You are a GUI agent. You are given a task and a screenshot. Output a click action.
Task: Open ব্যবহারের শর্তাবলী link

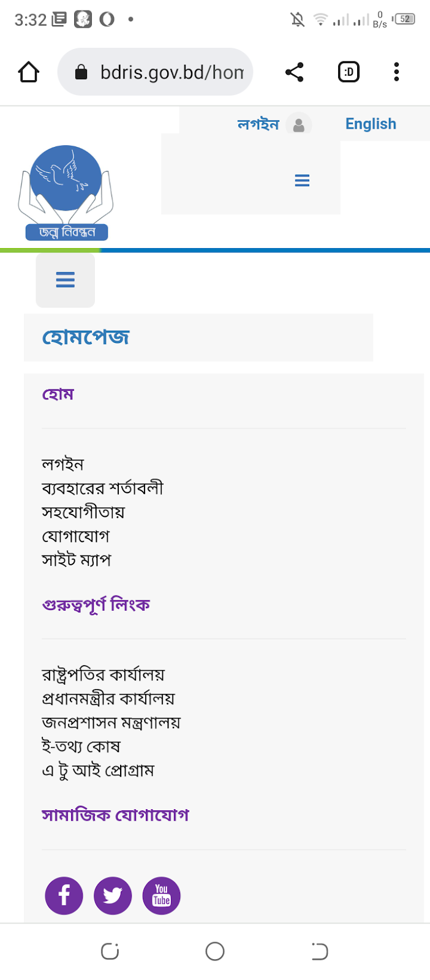pyautogui.click(x=102, y=488)
